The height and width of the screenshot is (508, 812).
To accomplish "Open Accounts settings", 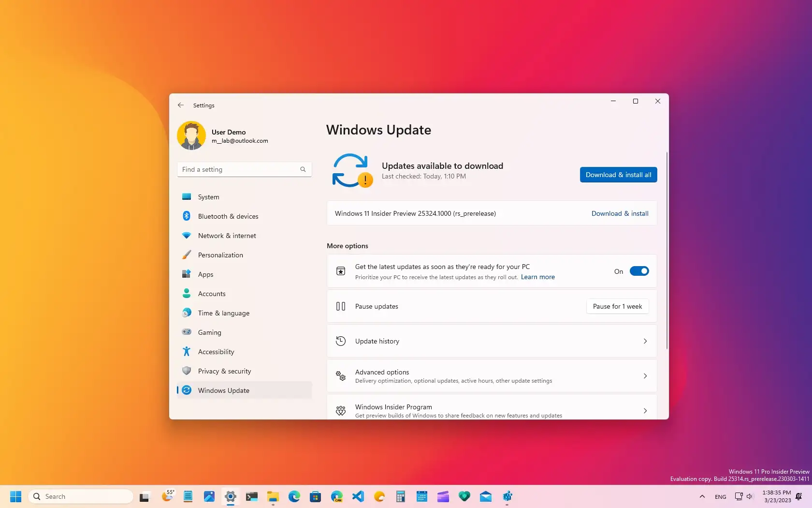I will coord(244,294).
